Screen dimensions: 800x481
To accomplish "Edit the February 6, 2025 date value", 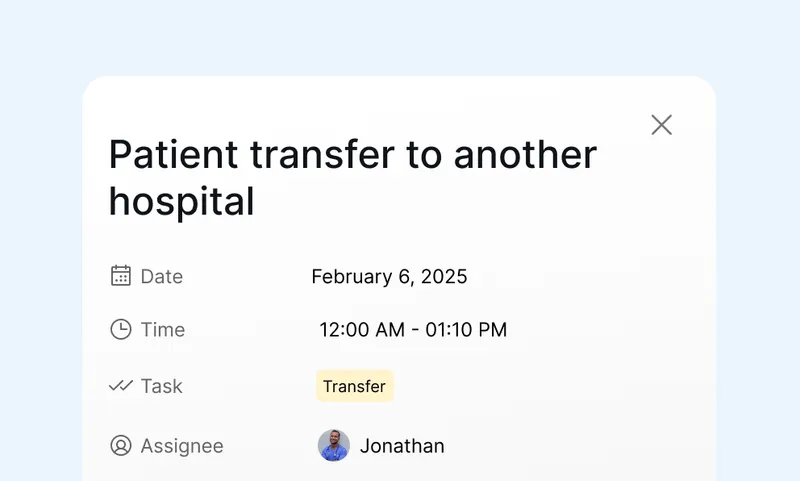I will pos(389,276).
